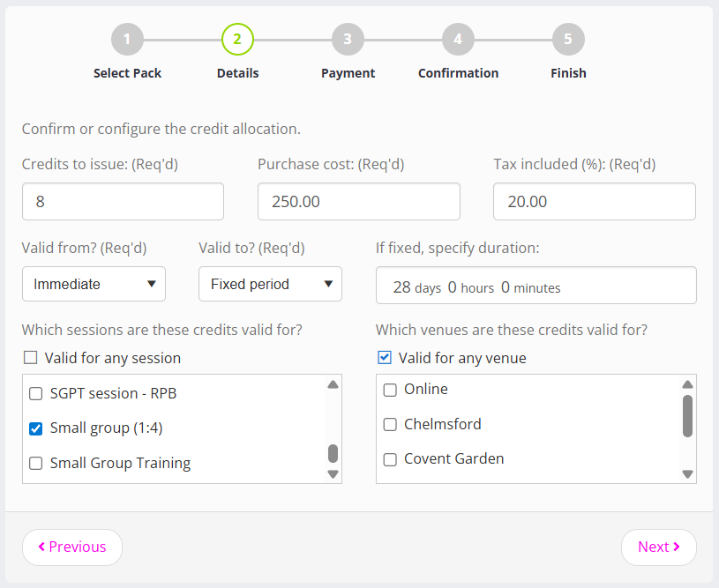Uncheck Valid for any venue

[385, 358]
